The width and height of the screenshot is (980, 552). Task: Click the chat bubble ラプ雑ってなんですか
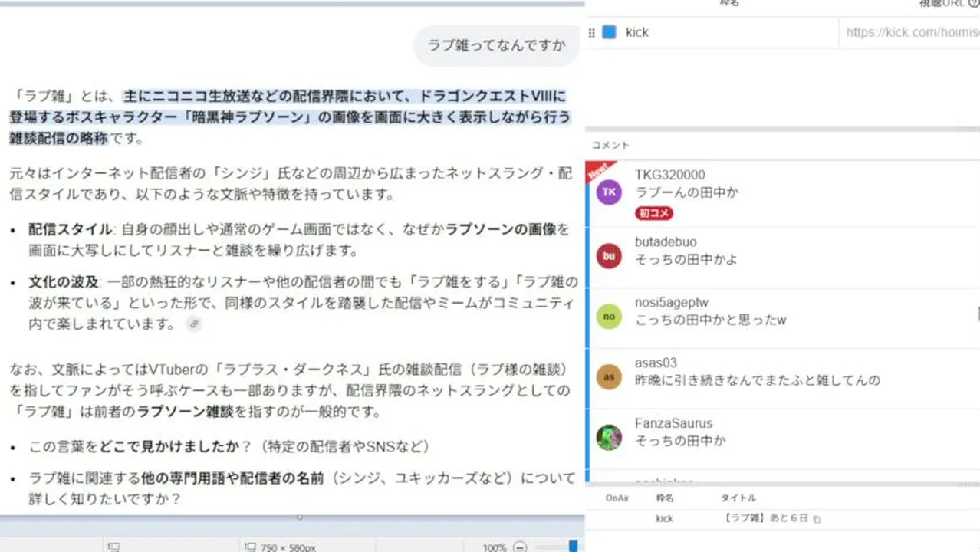496,45
